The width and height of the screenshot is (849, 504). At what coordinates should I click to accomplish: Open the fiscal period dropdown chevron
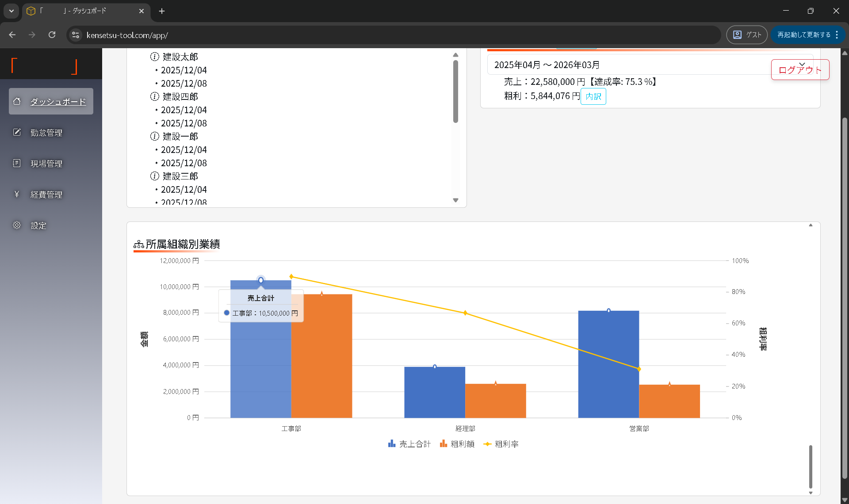click(801, 65)
